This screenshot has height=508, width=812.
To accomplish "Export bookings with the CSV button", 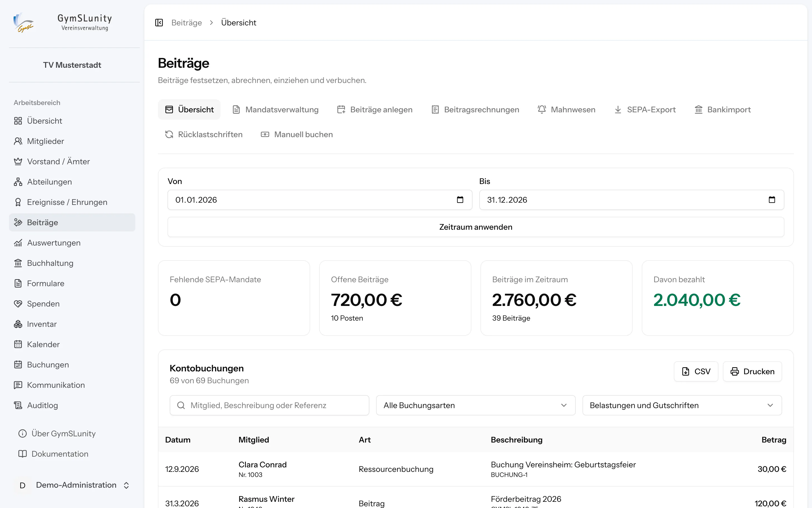I will point(696,371).
